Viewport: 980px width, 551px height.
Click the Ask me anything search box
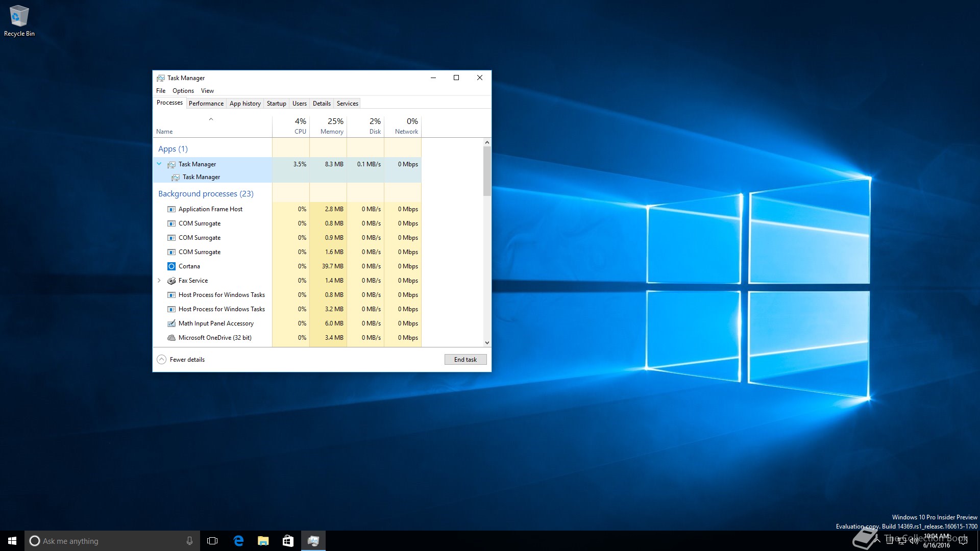111,541
